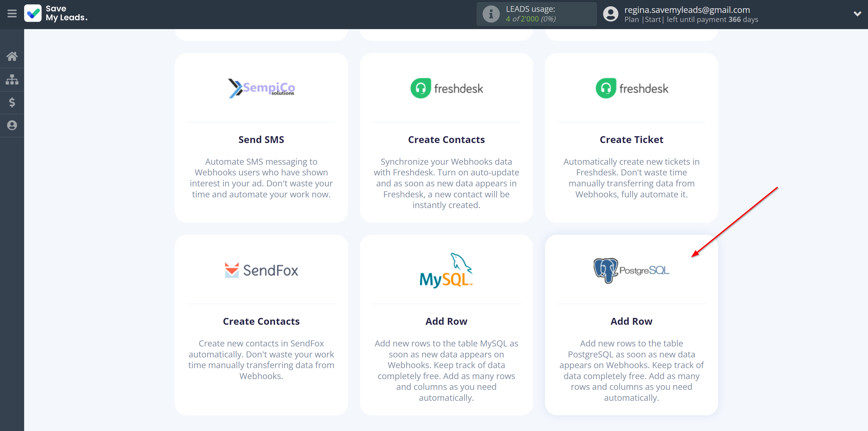Go to the home dashboard icon

(x=12, y=56)
